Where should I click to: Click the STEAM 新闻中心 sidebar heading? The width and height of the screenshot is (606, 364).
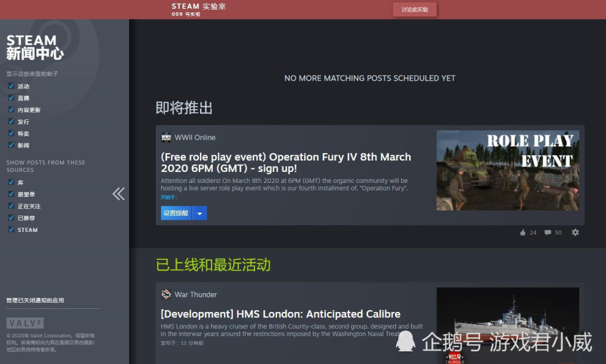(35, 47)
